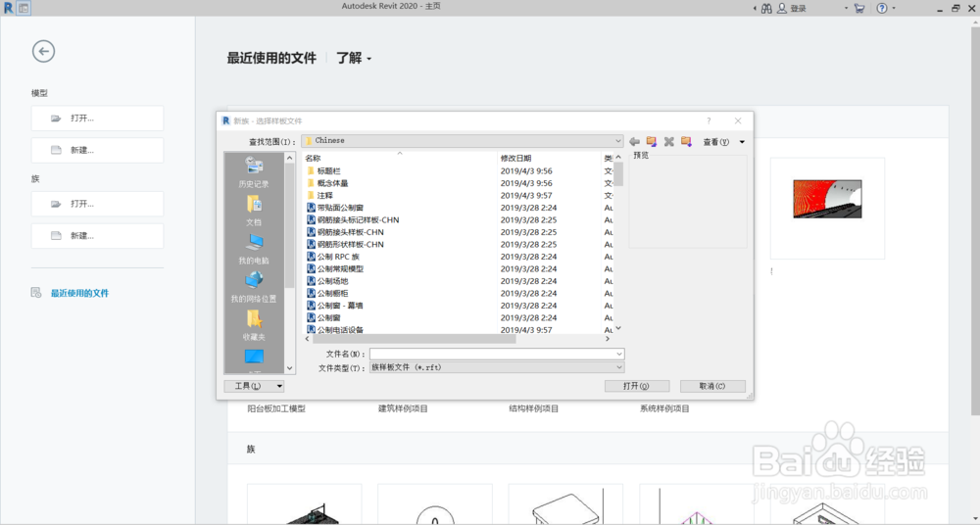Expand the dropdown arrow beside help icon
Image resolution: width=980 pixels, height=525 pixels.
pyautogui.click(x=894, y=8)
